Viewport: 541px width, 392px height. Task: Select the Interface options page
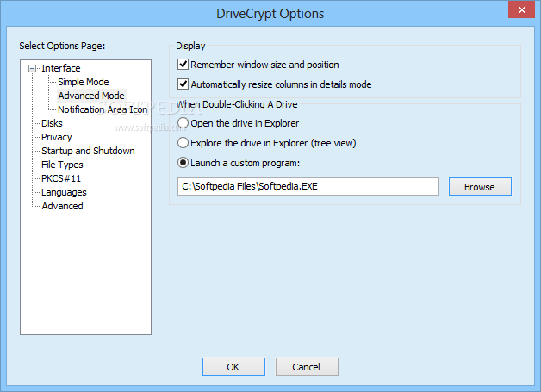pyautogui.click(x=60, y=68)
